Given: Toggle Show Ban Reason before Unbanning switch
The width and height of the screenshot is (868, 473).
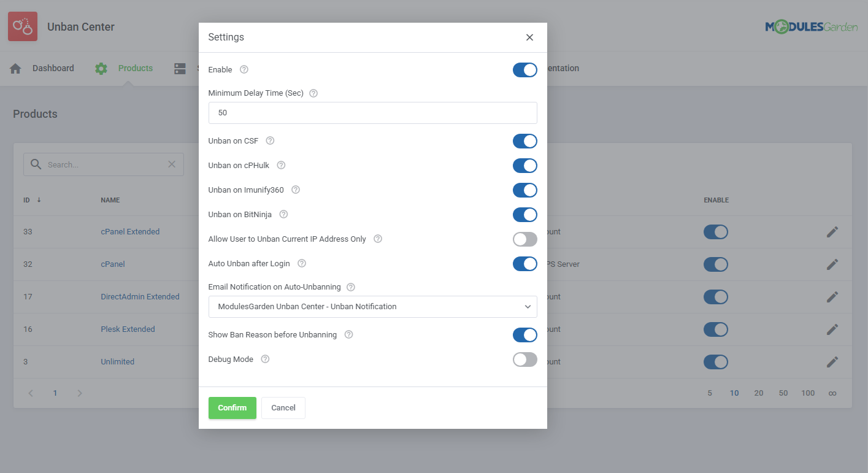Looking at the screenshot, I should click(525, 335).
